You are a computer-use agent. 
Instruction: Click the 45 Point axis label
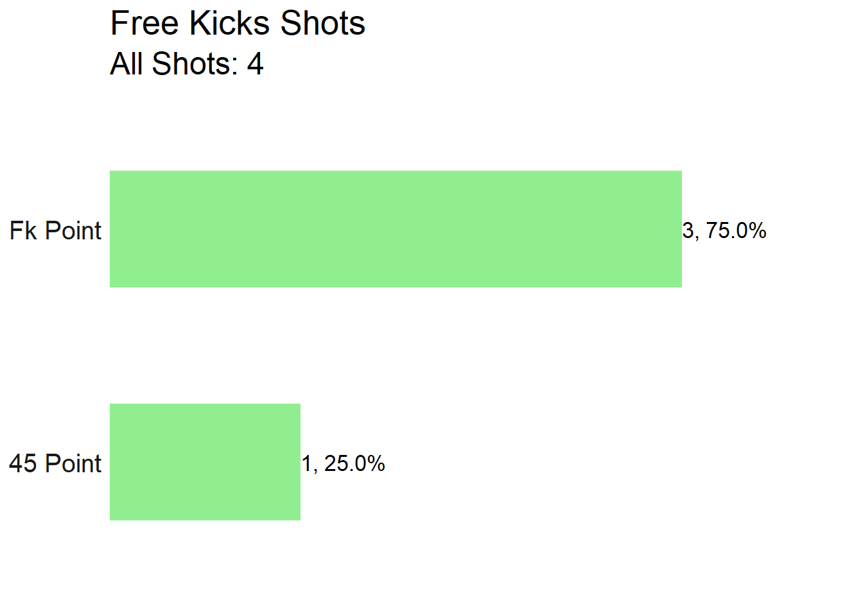coord(55,463)
